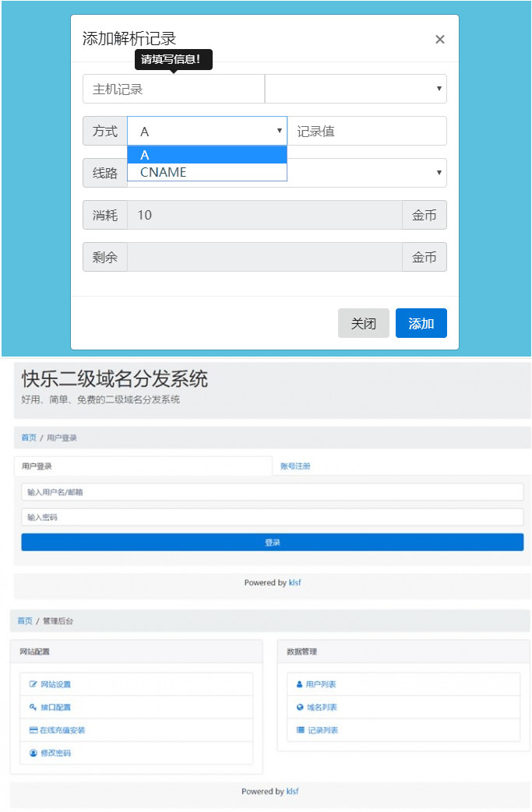
Task: Close the 添加解析记录 dialog with the X
Action: tap(439, 40)
